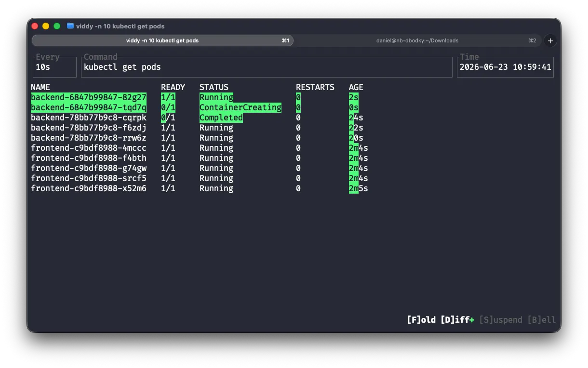Click the 2s age of 82g27 pod
Viewport: 588px width, 368px height.
354,97
